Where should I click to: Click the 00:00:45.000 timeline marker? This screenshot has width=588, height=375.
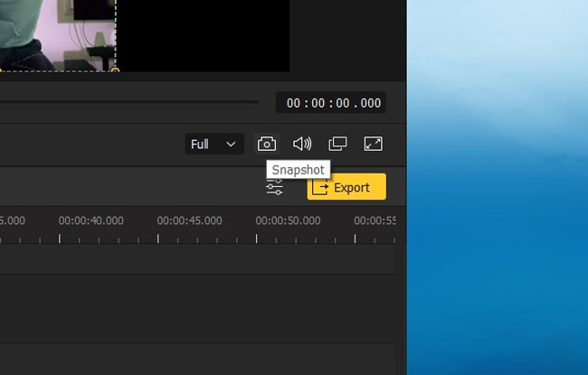pos(189,220)
